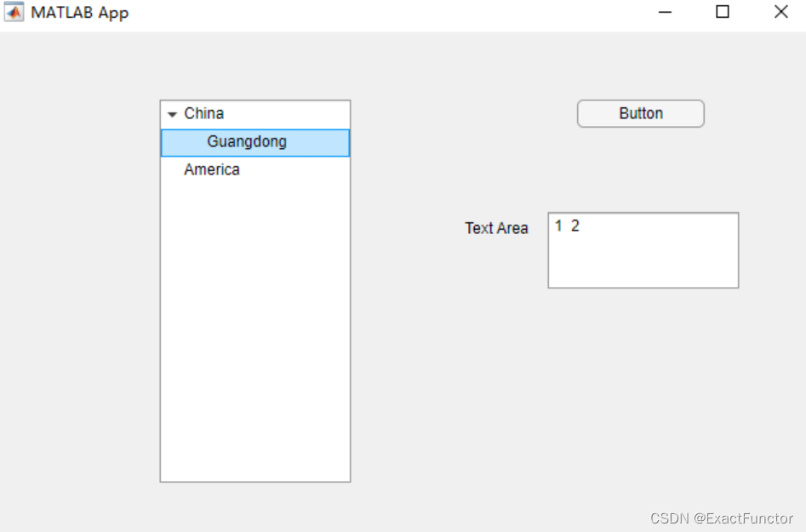Viewport: 806px width, 532px height.
Task: Click inside the Text Area field
Action: (643, 249)
